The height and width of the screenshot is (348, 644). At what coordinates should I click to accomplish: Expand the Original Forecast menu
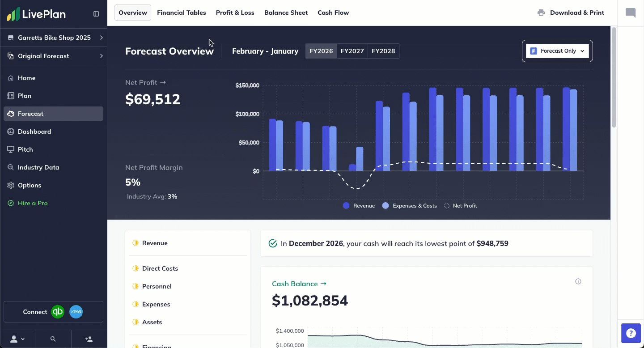coord(43,55)
